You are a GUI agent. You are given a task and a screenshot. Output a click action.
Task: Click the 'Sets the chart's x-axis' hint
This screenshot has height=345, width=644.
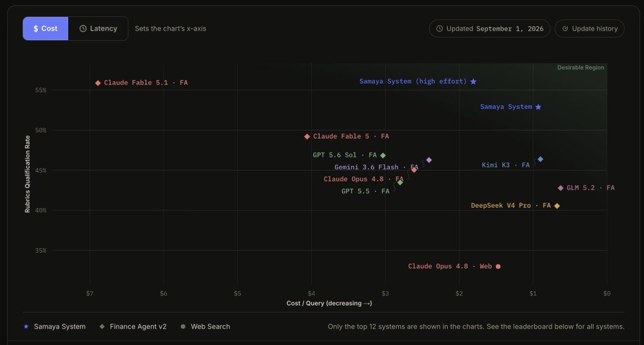pos(171,28)
